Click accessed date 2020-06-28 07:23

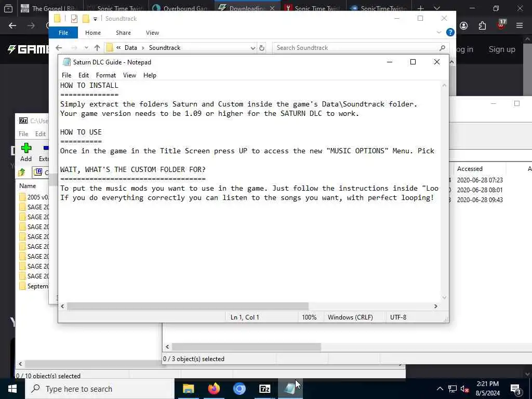pos(480,180)
